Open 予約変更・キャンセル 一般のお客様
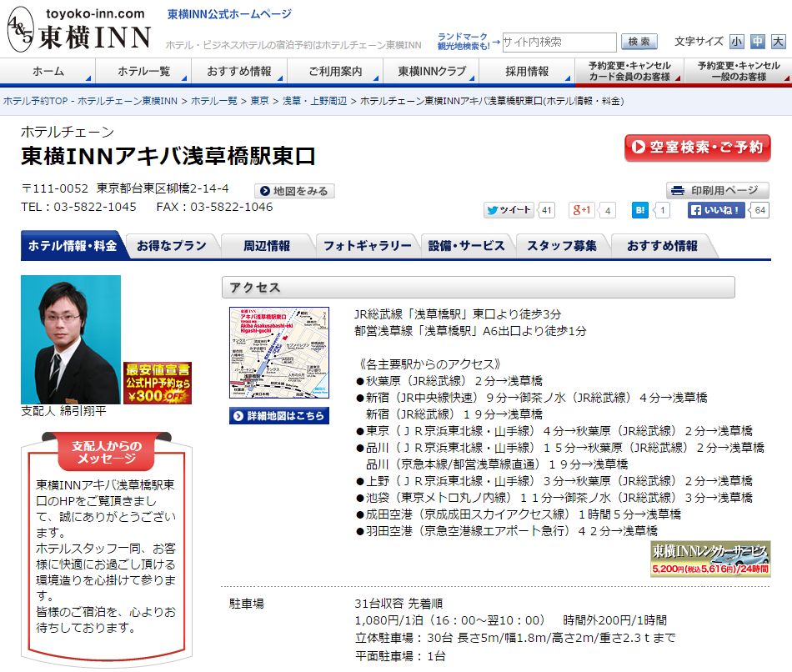Screen dimensions: 792x672 (x=738, y=71)
